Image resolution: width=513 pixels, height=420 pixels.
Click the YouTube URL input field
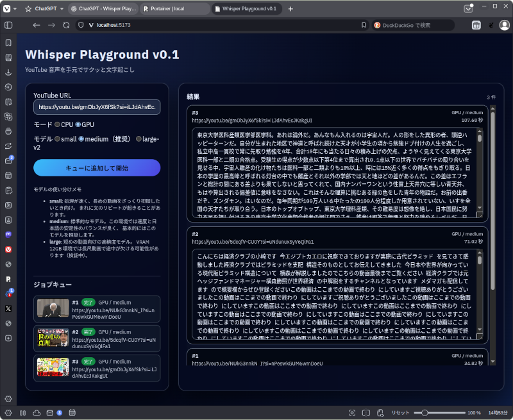pyautogui.click(x=97, y=107)
